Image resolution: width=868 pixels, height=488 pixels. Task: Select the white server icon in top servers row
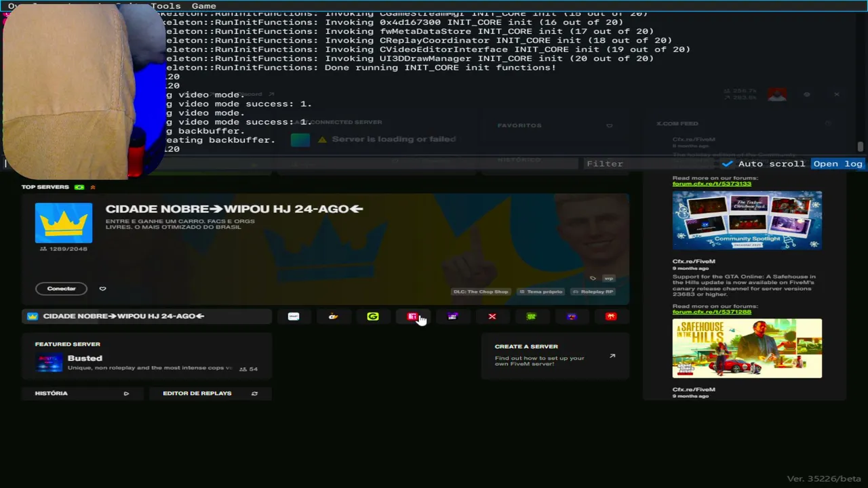294,317
